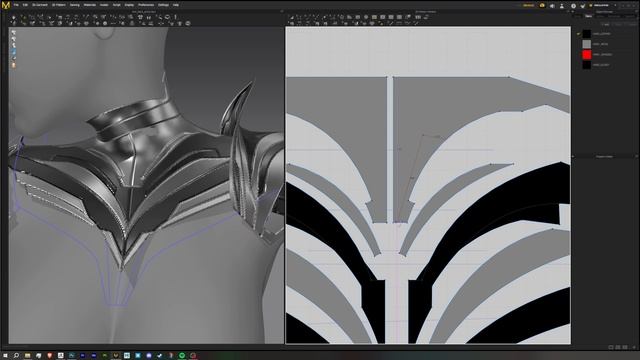
Task: Click the speaker icon in the top bar
Action: tap(552, 6)
